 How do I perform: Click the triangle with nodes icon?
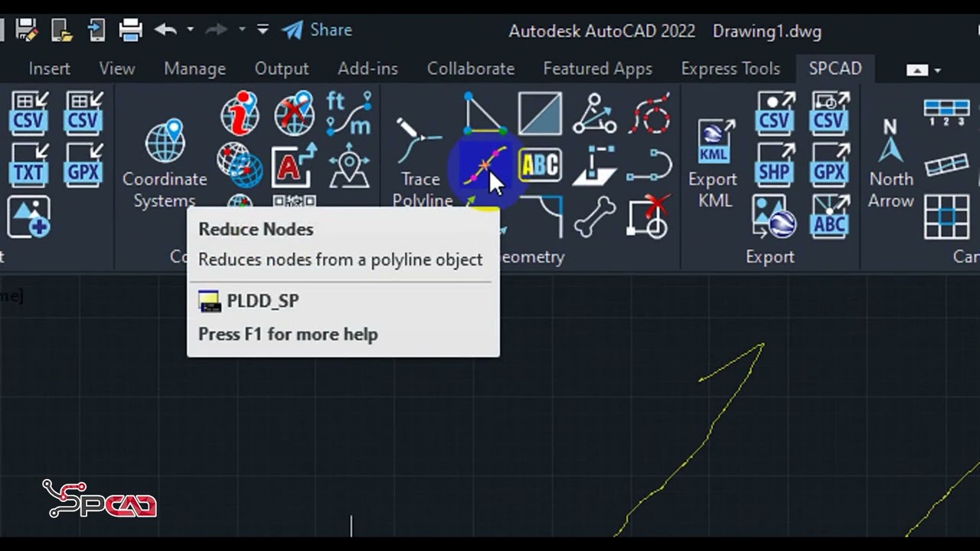485,113
